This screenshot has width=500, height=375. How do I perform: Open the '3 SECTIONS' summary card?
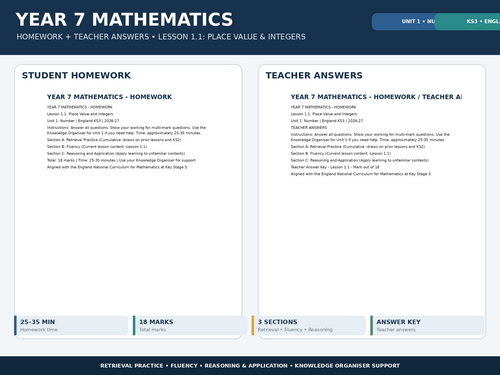309,325
